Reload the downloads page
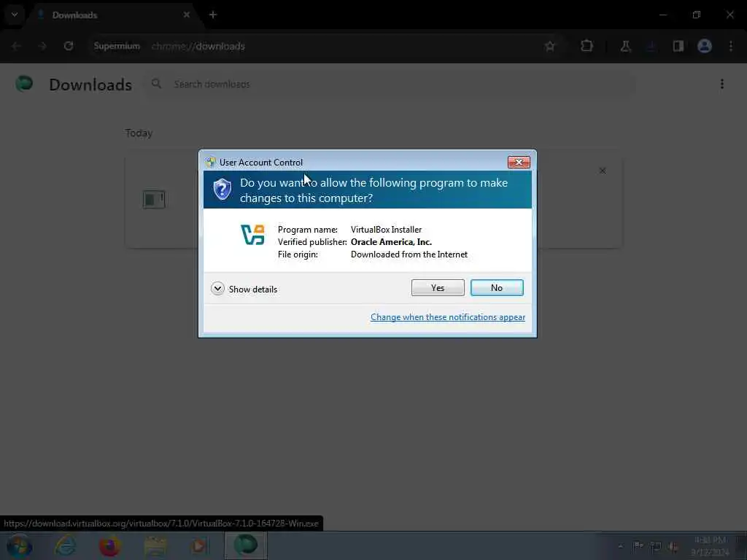747x560 pixels. pyautogui.click(x=69, y=46)
